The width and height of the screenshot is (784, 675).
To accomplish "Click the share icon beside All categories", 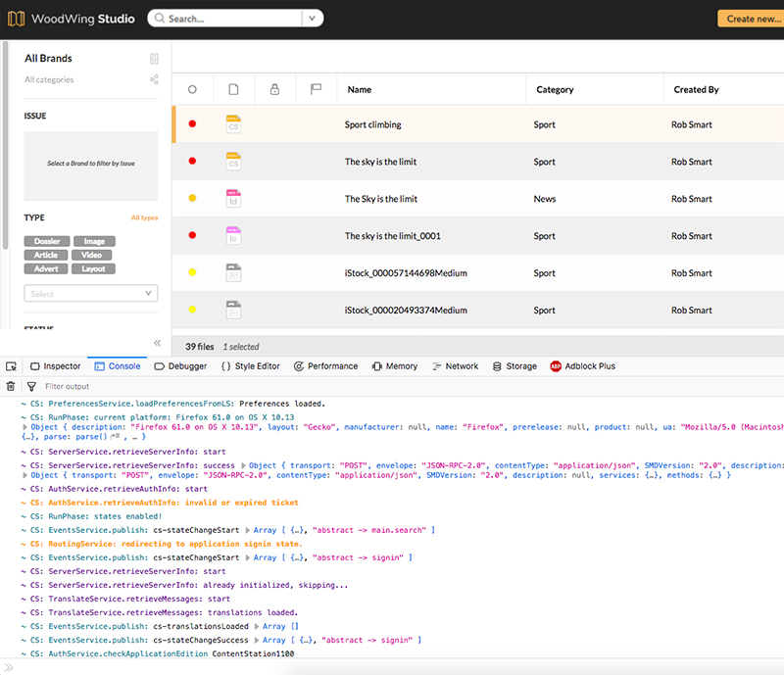I will point(154,79).
